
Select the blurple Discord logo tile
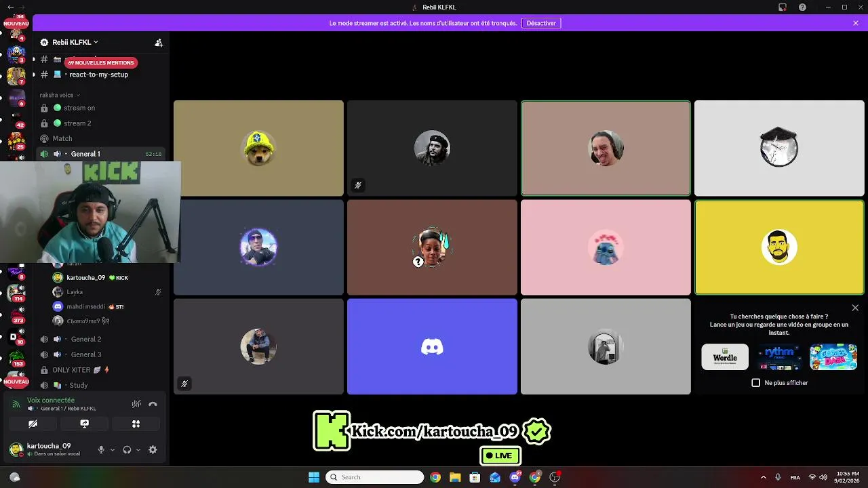coord(432,346)
